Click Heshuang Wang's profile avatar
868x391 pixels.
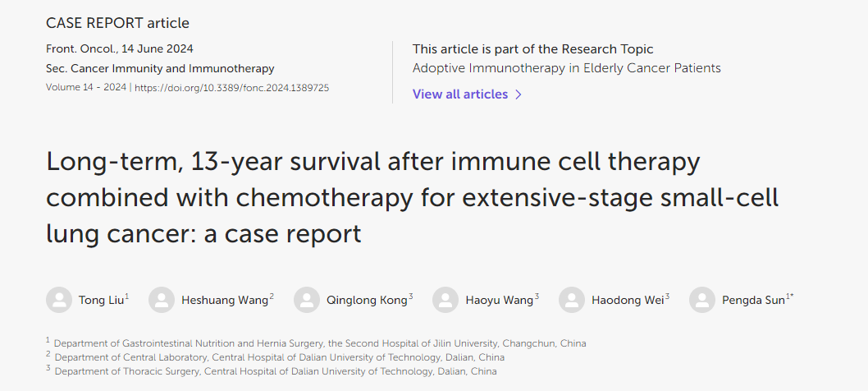coord(162,300)
